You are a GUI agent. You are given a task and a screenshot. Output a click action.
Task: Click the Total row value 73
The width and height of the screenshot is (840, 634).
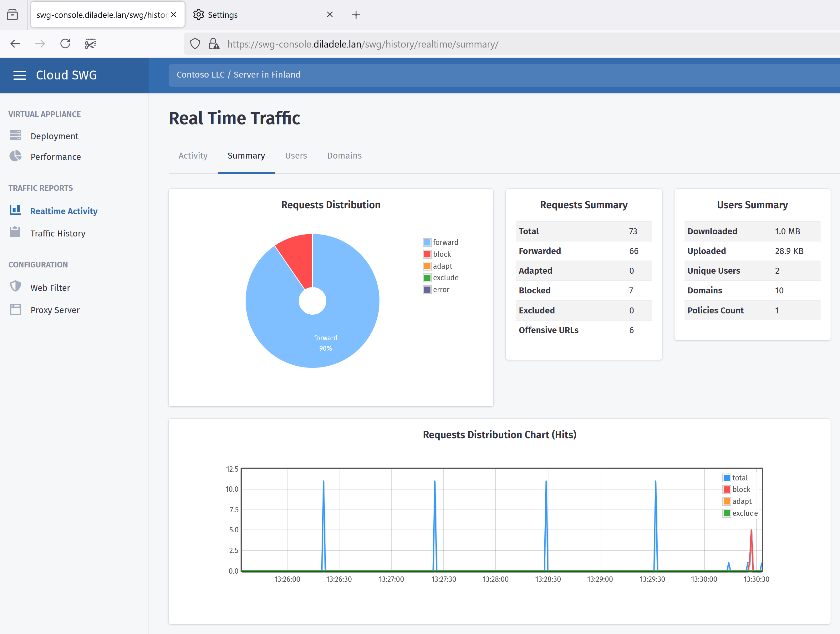(x=633, y=231)
